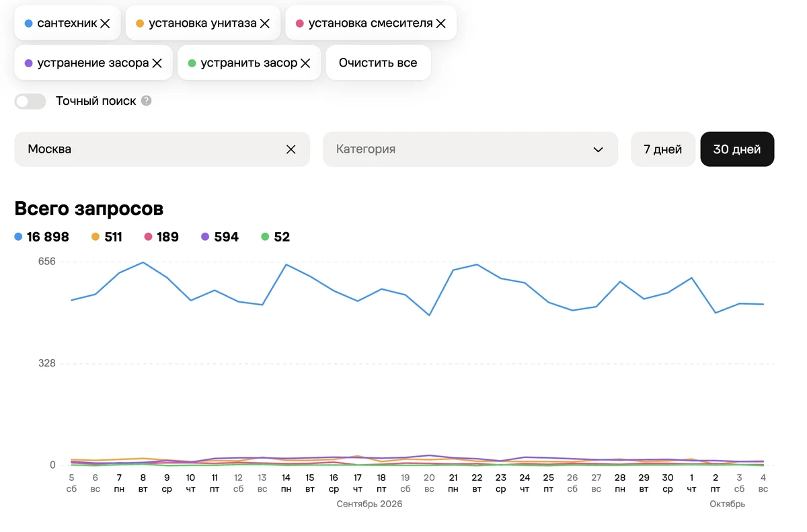The height and width of the screenshot is (532, 807).
Task: Click the green legend dot beside 52
Action: click(265, 237)
